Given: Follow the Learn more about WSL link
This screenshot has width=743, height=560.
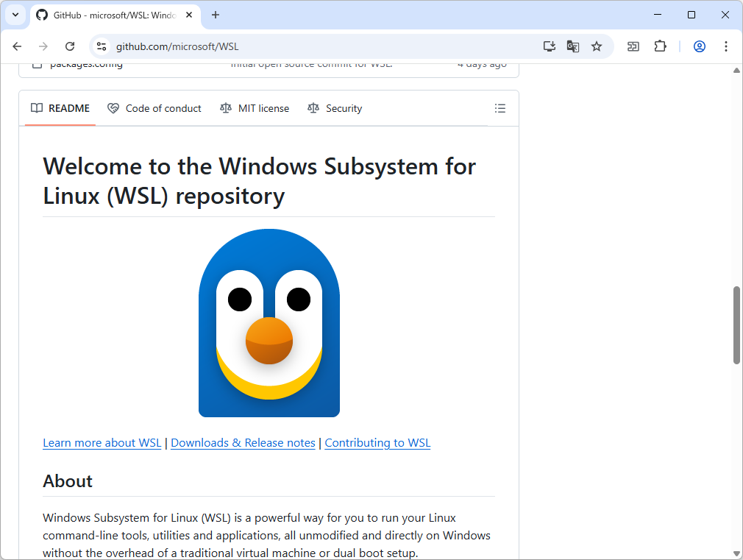Looking at the screenshot, I should click(x=102, y=442).
